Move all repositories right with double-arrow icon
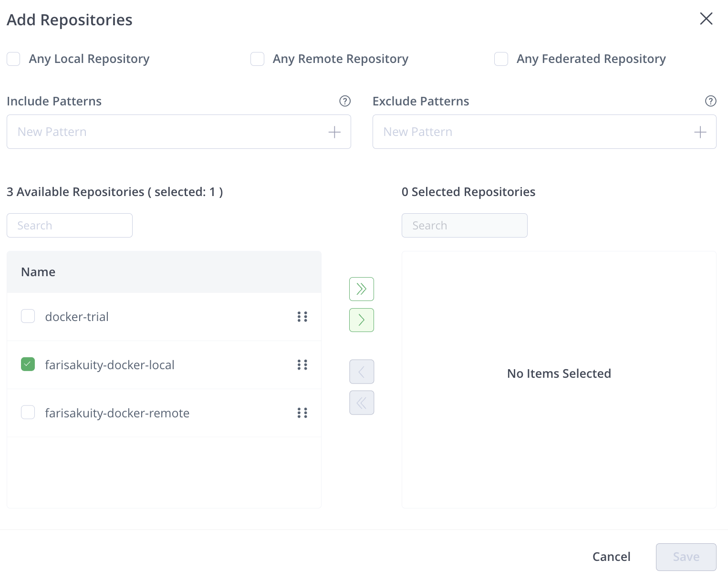 click(x=361, y=289)
